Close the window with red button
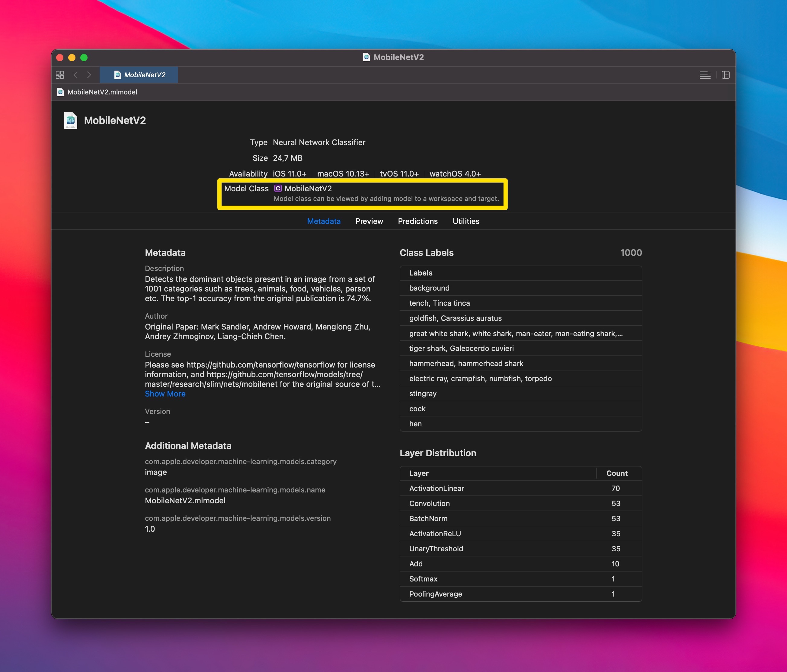787x672 pixels. tap(60, 57)
